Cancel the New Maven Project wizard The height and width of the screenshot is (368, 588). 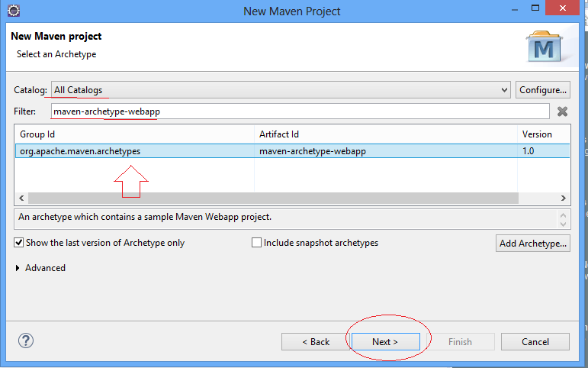[535, 342]
